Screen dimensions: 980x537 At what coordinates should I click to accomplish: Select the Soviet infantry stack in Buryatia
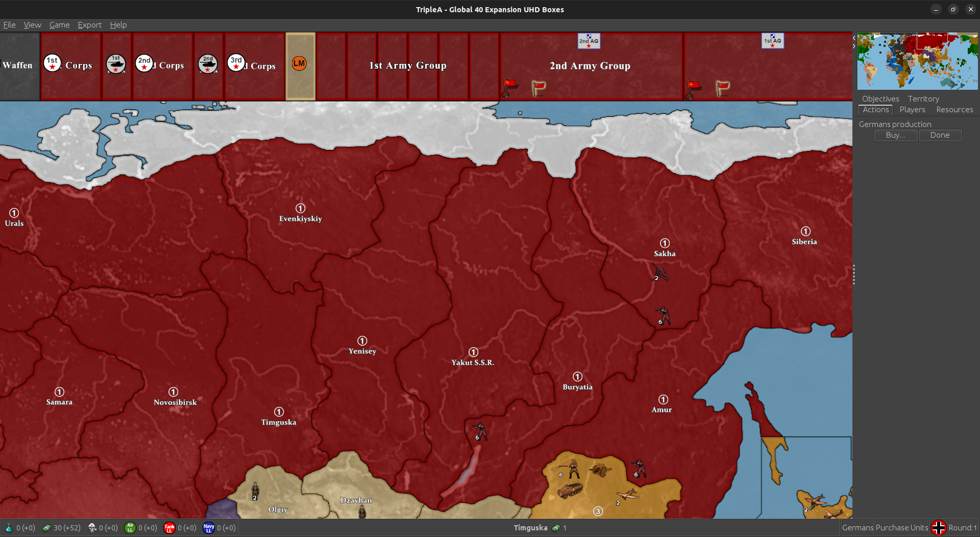(480, 431)
